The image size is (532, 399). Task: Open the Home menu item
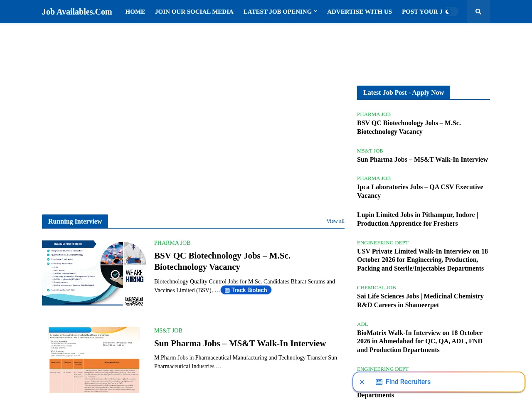coord(135,12)
